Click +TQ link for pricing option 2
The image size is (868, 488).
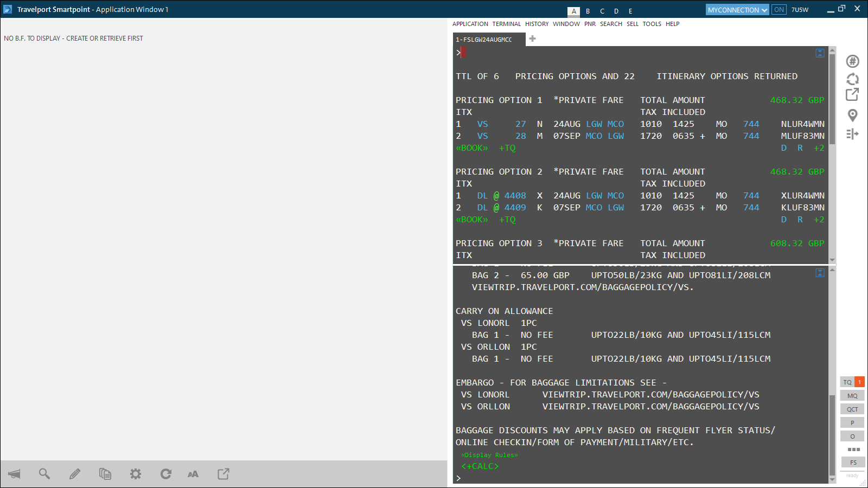pos(507,220)
